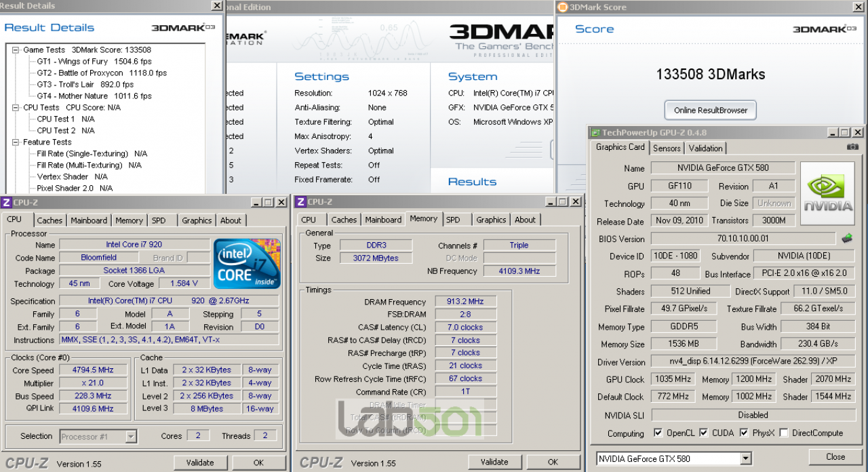
Task: Click Validate in the right CPU-Z window
Action: [494, 462]
